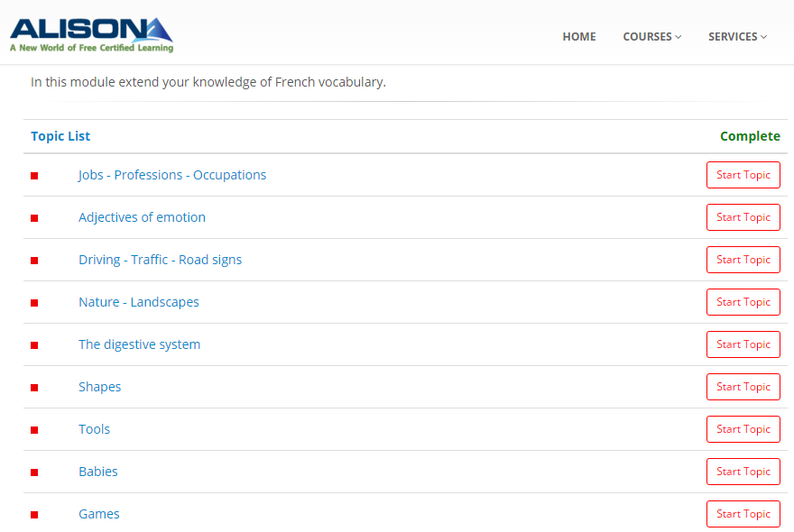
Task: Open the Shapes topic link
Action: (x=100, y=387)
